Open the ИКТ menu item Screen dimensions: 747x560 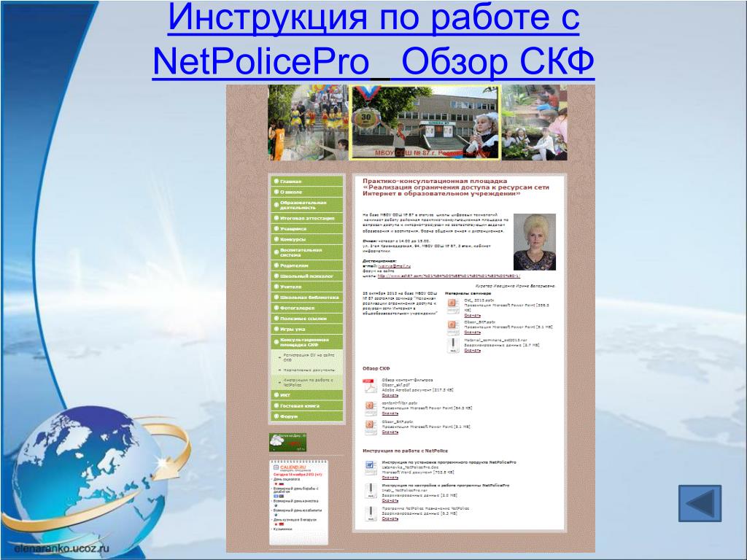click(307, 395)
